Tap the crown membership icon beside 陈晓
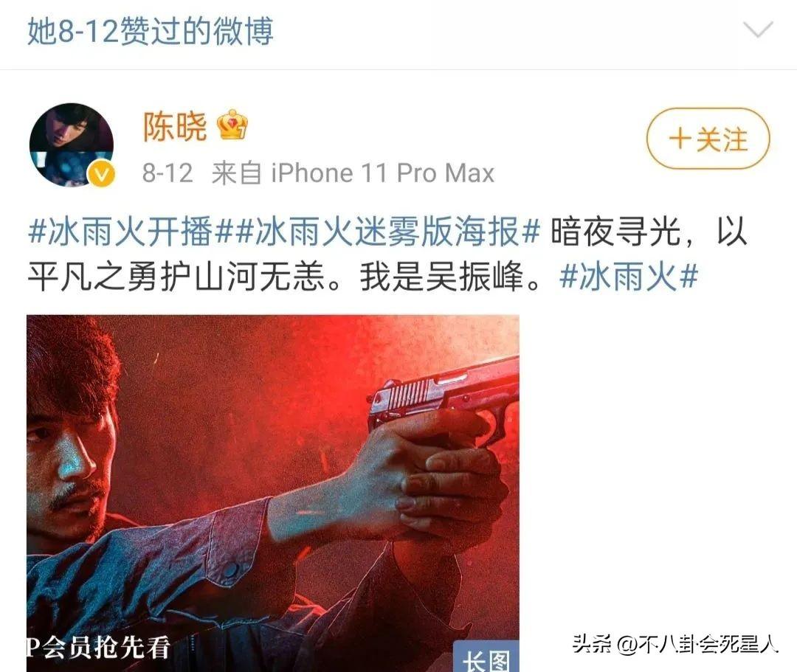The image size is (797, 672). (x=232, y=125)
